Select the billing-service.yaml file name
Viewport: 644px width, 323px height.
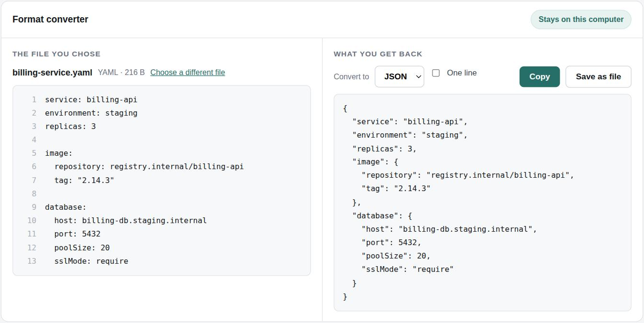click(52, 72)
